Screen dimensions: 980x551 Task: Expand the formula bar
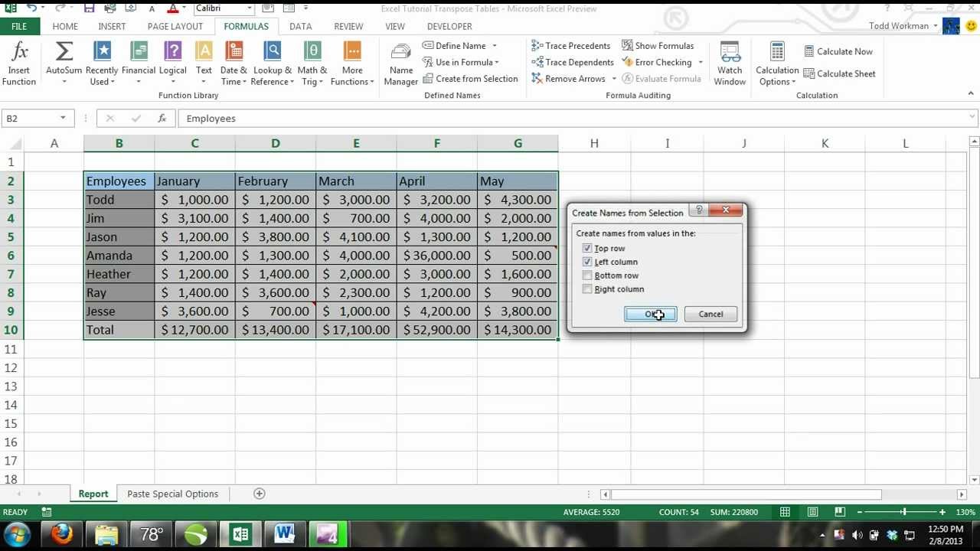pyautogui.click(x=972, y=118)
